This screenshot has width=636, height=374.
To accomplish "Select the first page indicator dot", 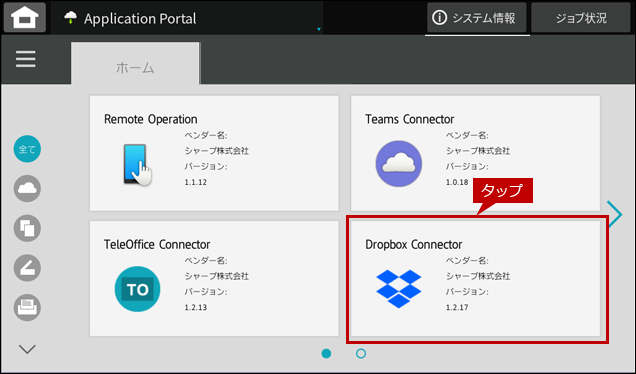I will coord(326,354).
